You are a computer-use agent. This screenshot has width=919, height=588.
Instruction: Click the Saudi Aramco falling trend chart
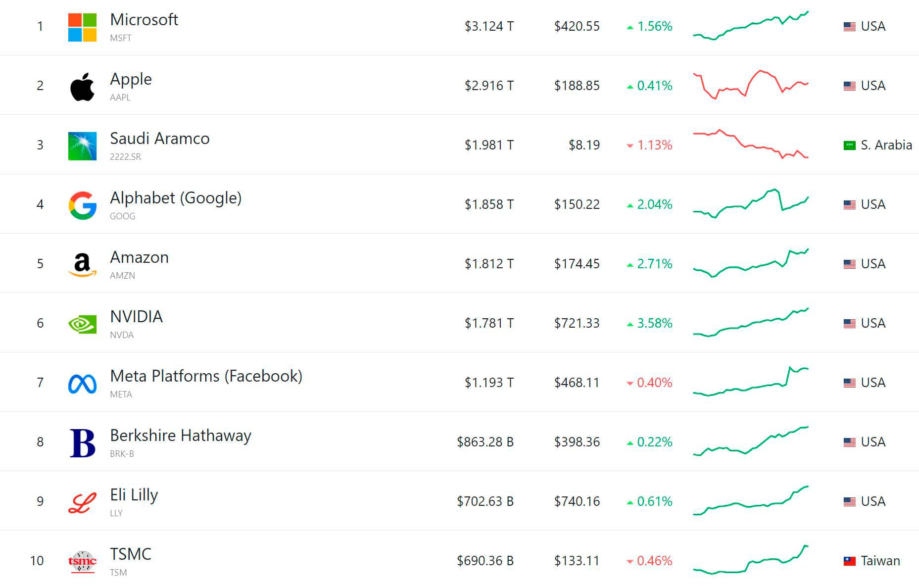coord(750,144)
